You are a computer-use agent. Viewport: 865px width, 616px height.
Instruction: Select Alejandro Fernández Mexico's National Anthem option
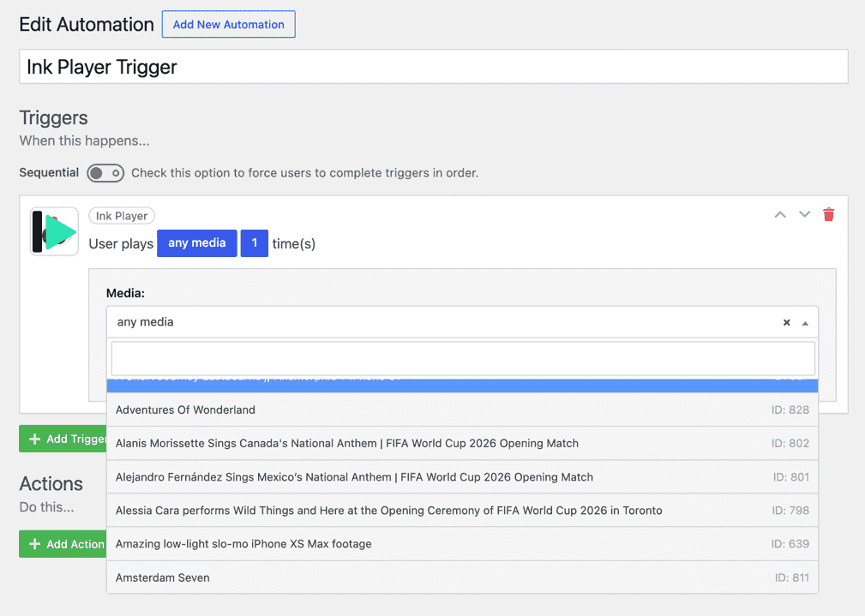coord(462,477)
